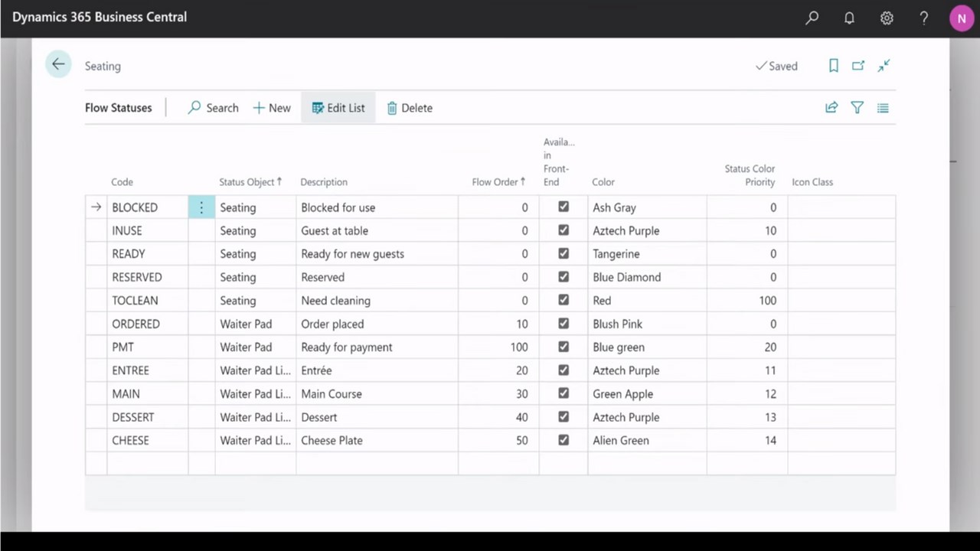Collapse the page with the arrows icon
980x551 pixels.
(884, 66)
